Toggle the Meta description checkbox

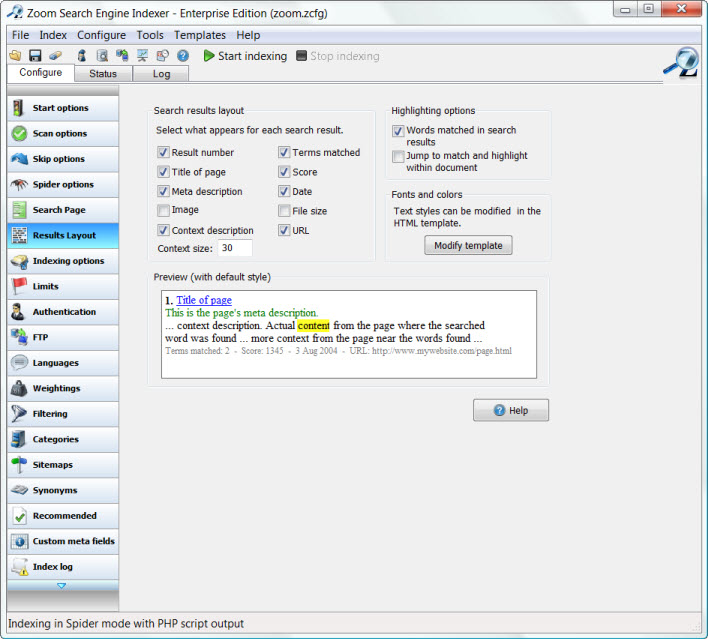[163, 191]
